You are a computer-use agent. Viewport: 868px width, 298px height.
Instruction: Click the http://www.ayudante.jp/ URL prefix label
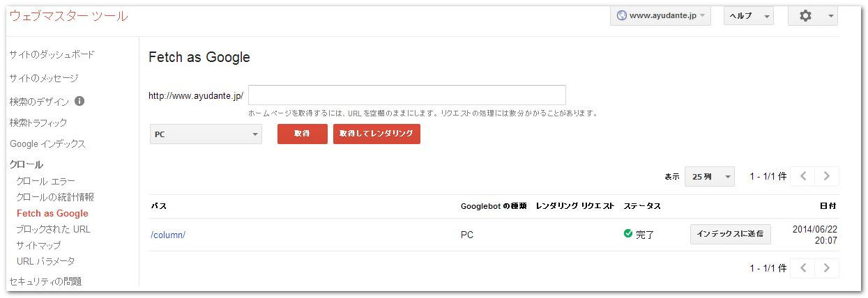[x=197, y=96]
